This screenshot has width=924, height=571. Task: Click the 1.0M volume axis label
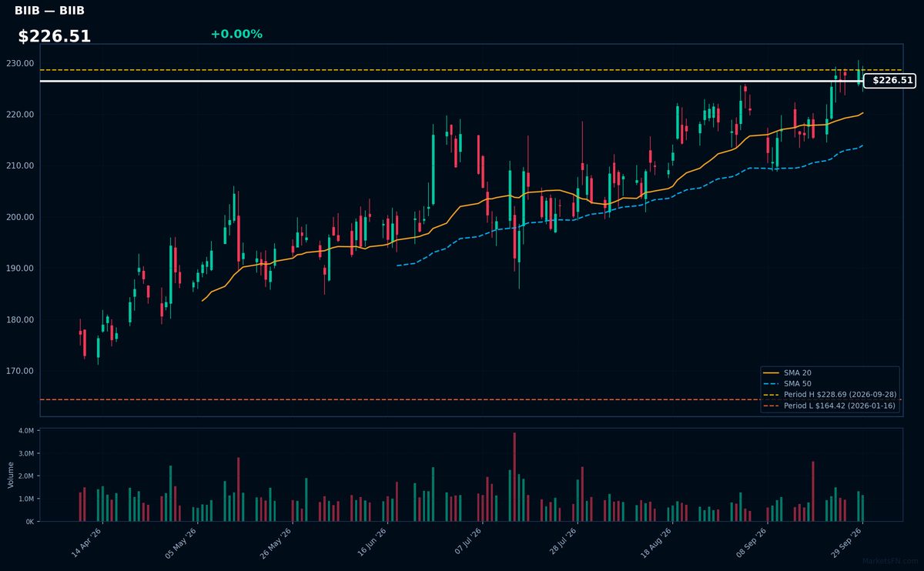click(x=25, y=499)
